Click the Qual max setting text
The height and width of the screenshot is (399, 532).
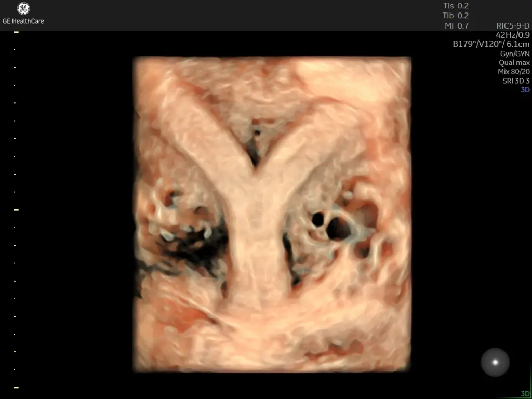pyautogui.click(x=514, y=63)
